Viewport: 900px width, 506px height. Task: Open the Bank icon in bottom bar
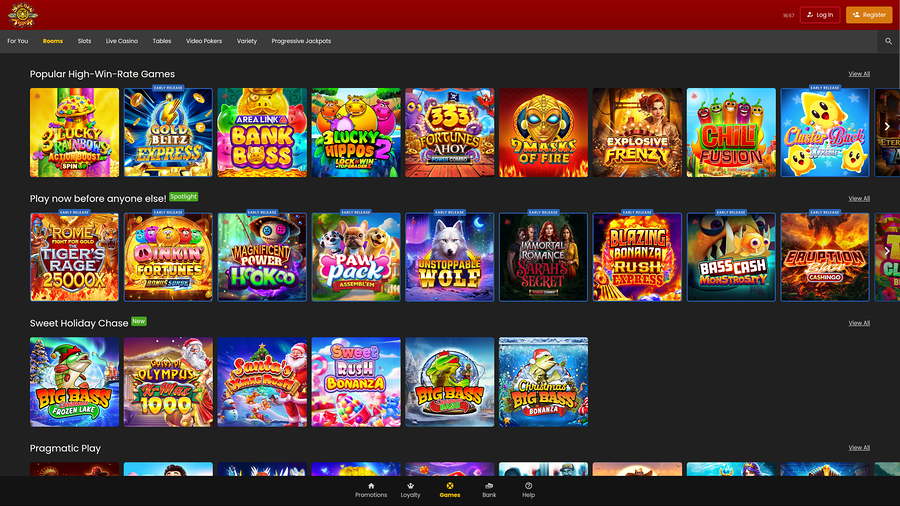pos(489,486)
